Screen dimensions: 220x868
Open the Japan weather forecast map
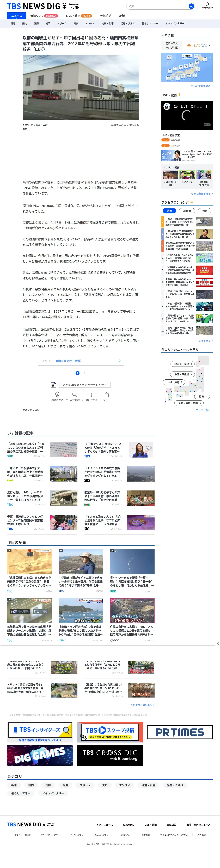[x=187, y=67]
